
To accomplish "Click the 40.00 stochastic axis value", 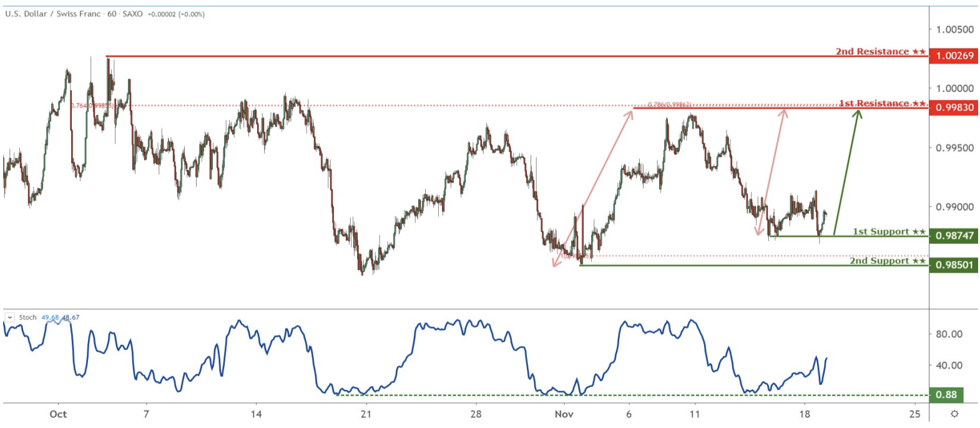I will (949, 365).
